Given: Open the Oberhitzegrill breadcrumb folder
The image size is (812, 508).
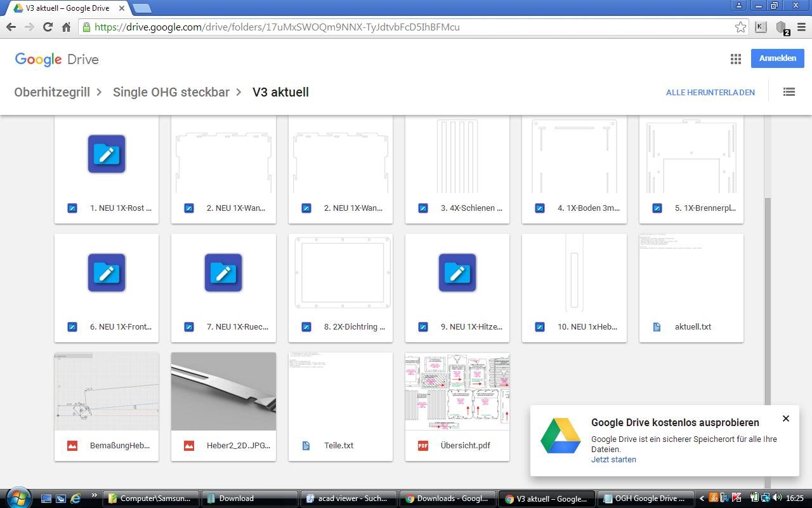Looking at the screenshot, I should tap(51, 92).
